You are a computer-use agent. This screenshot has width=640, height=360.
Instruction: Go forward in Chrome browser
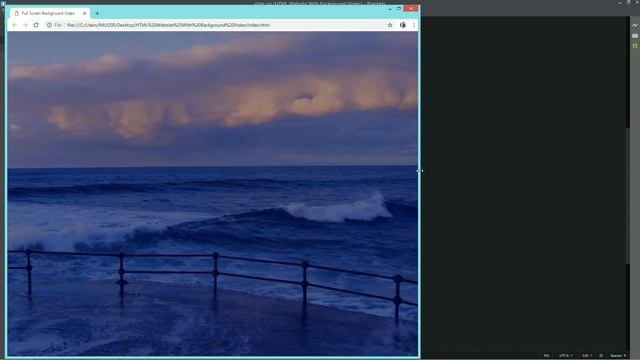25,25
